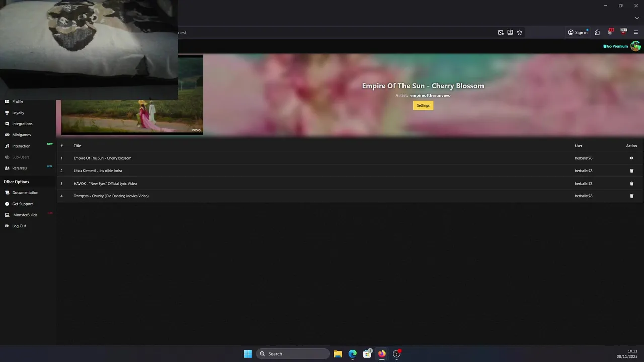
Task: Click the monitor icon beside MonsterBuilds
Action: click(x=7, y=215)
